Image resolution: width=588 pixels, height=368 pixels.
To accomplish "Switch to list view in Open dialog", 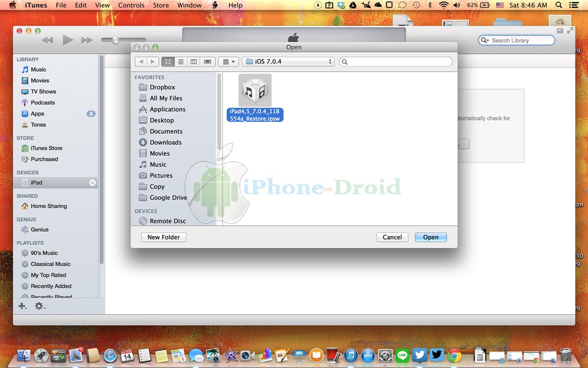I will click(181, 62).
